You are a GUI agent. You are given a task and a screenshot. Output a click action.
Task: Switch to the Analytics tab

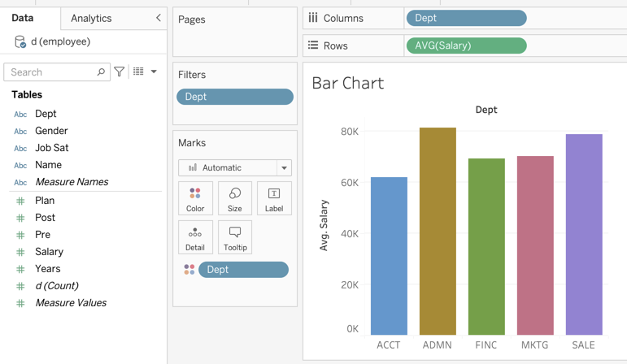coord(91,18)
